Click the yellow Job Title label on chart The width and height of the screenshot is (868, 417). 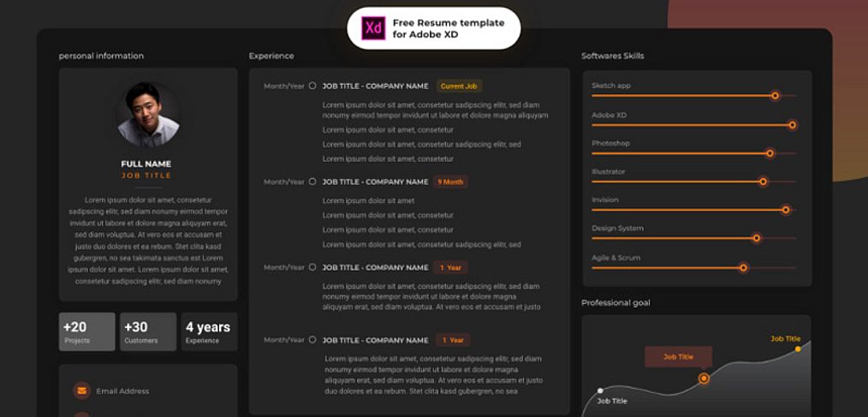(786, 338)
